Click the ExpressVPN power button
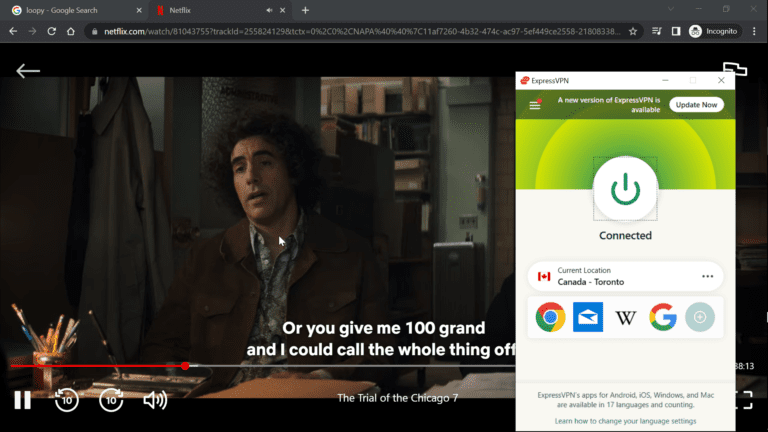Screen dimensions: 768x432 625,188
